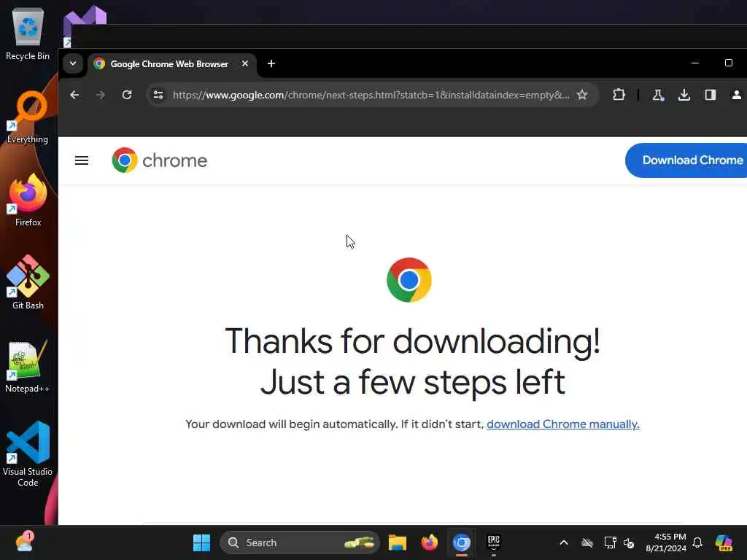Bookmark this page with the star icon

582,95
